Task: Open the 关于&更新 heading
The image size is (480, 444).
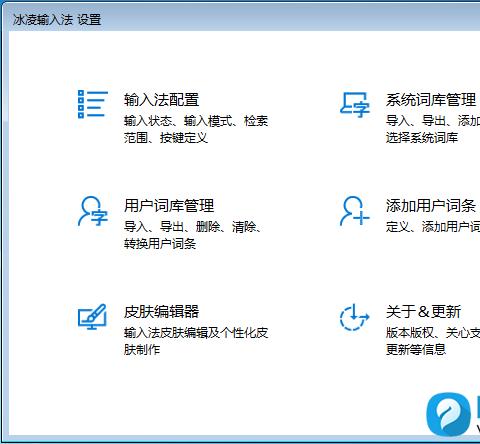Action: tap(424, 312)
